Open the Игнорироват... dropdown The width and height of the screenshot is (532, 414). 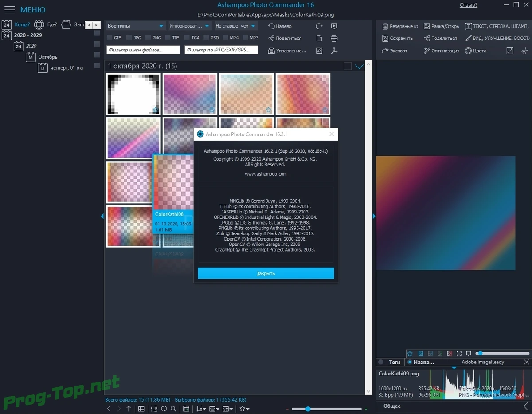[190, 26]
